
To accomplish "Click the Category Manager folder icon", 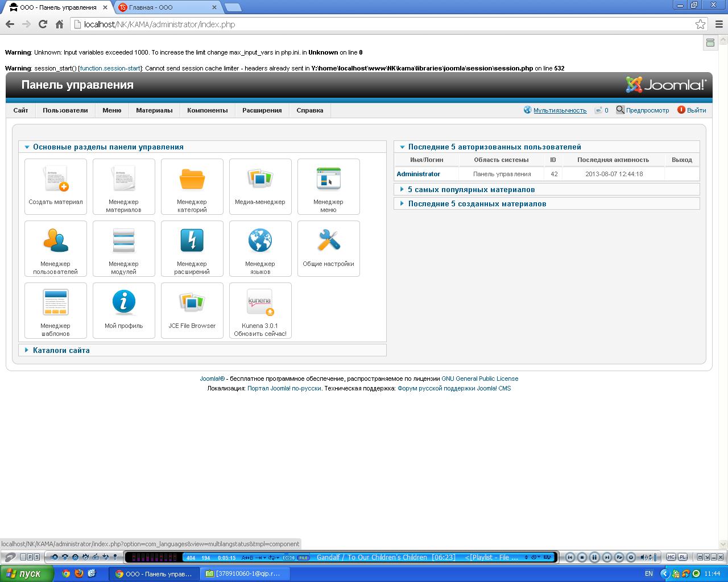I will click(192, 179).
